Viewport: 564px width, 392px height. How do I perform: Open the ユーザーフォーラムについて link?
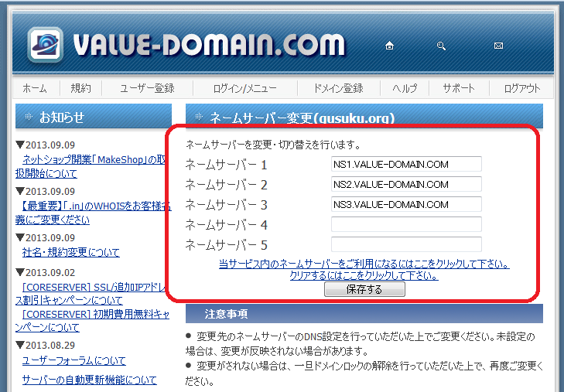(x=74, y=360)
